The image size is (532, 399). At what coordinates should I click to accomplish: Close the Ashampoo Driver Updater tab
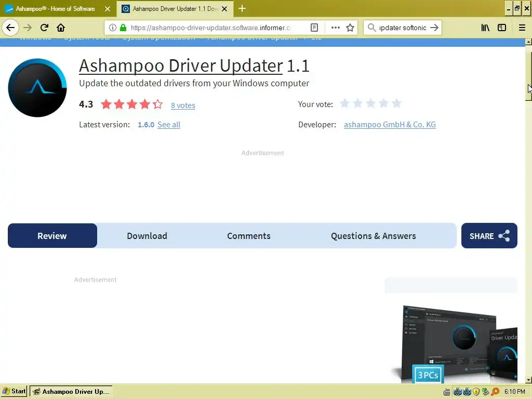tap(224, 9)
